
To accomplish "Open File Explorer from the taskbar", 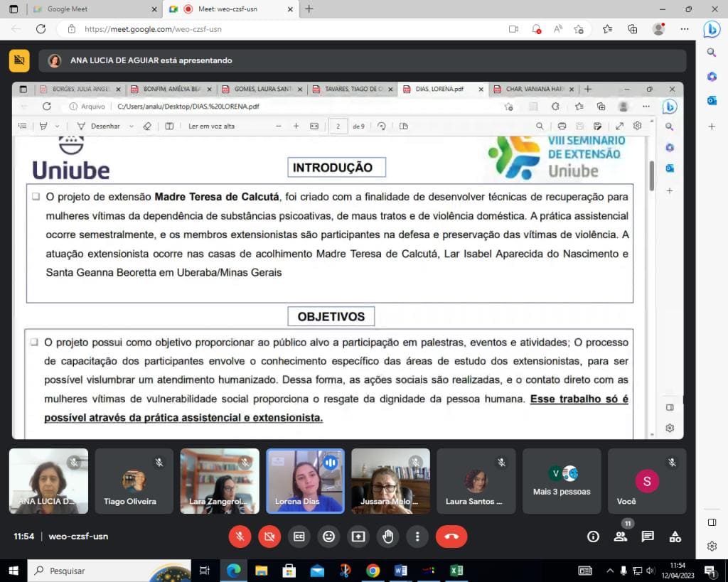I will click(x=262, y=571).
